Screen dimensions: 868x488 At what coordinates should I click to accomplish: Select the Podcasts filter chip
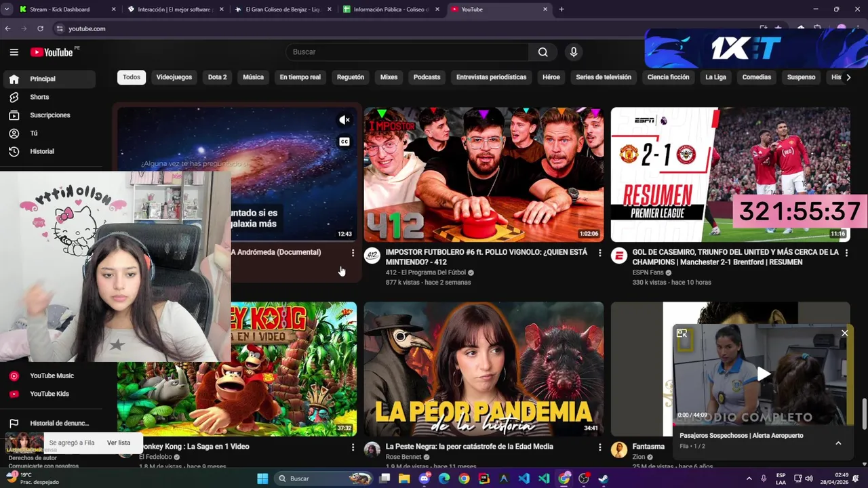point(427,77)
